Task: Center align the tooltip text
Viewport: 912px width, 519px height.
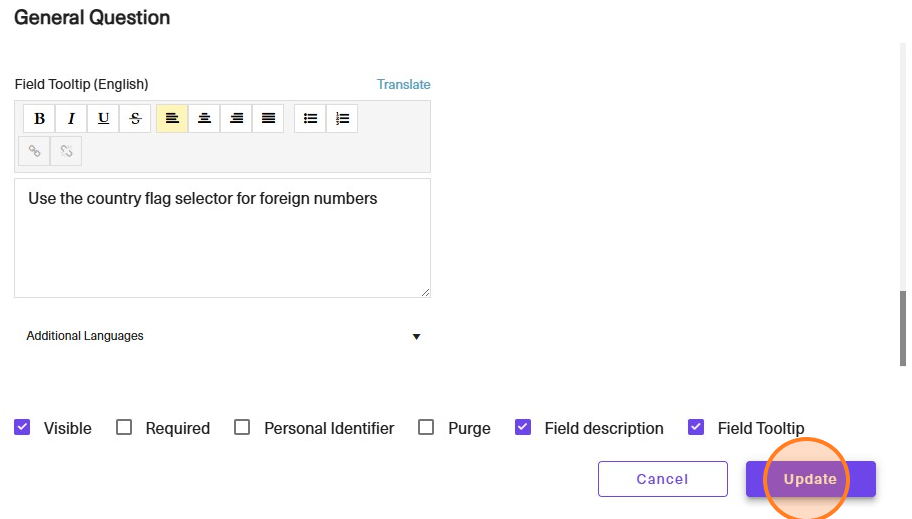Action: pos(204,119)
